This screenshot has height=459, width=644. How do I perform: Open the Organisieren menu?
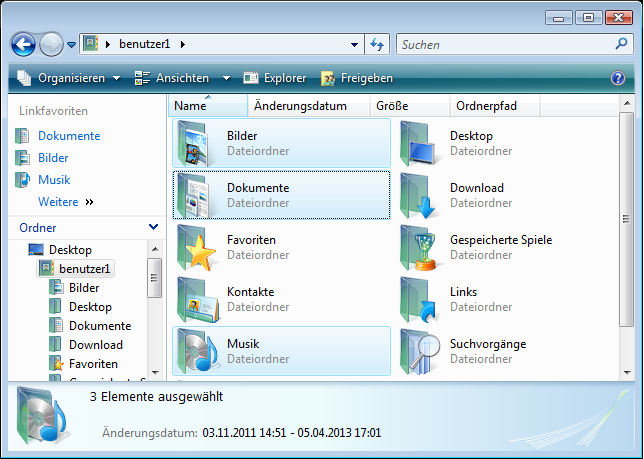(x=69, y=78)
